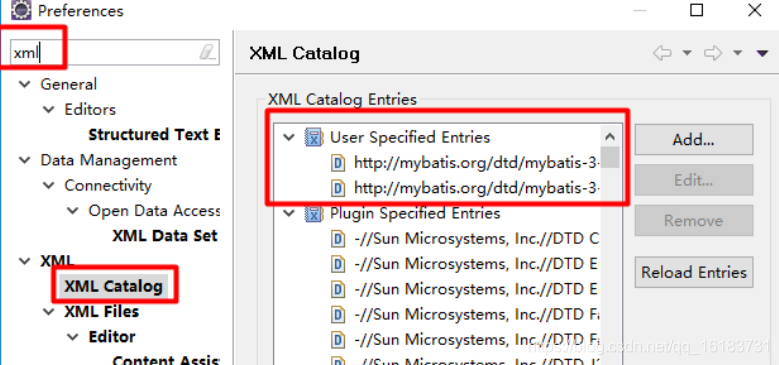Click the first Sun Microsystems entry's DTD icon
Image resolution: width=779 pixels, height=365 pixels.
tap(338, 239)
